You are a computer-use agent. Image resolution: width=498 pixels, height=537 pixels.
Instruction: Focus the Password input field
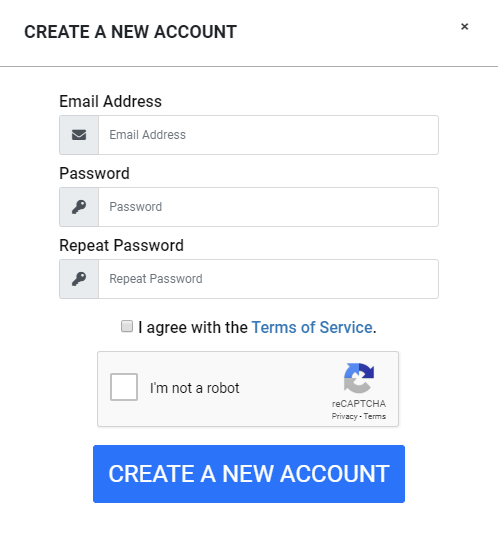(269, 207)
